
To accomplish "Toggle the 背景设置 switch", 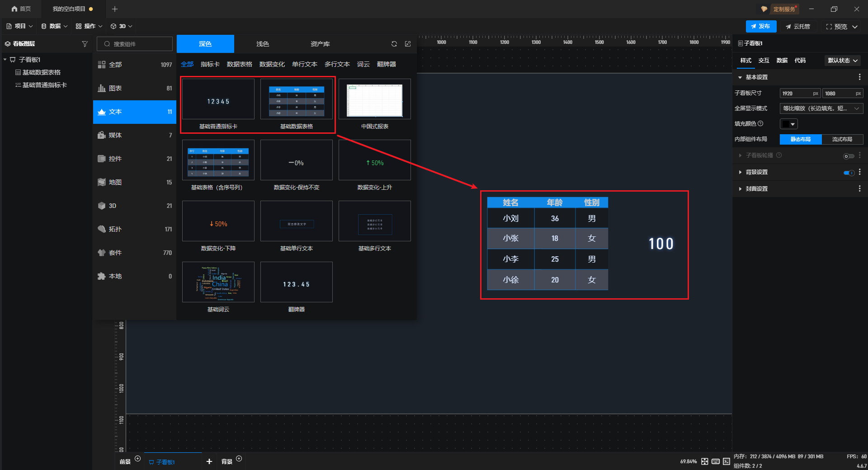I will [x=849, y=172].
